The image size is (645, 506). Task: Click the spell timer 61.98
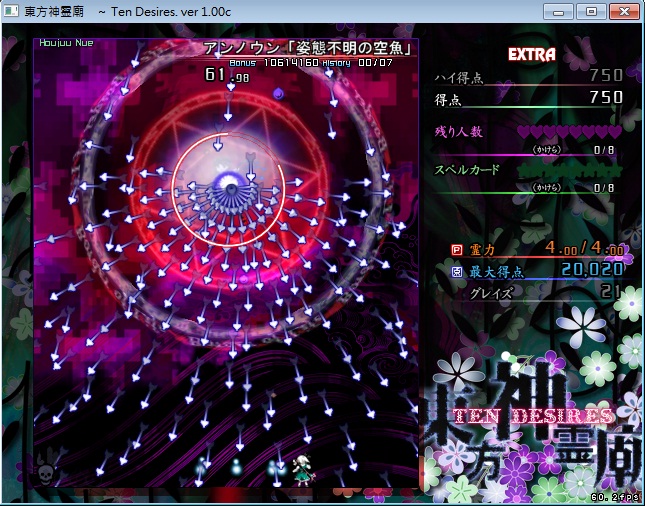[x=227, y=75]
